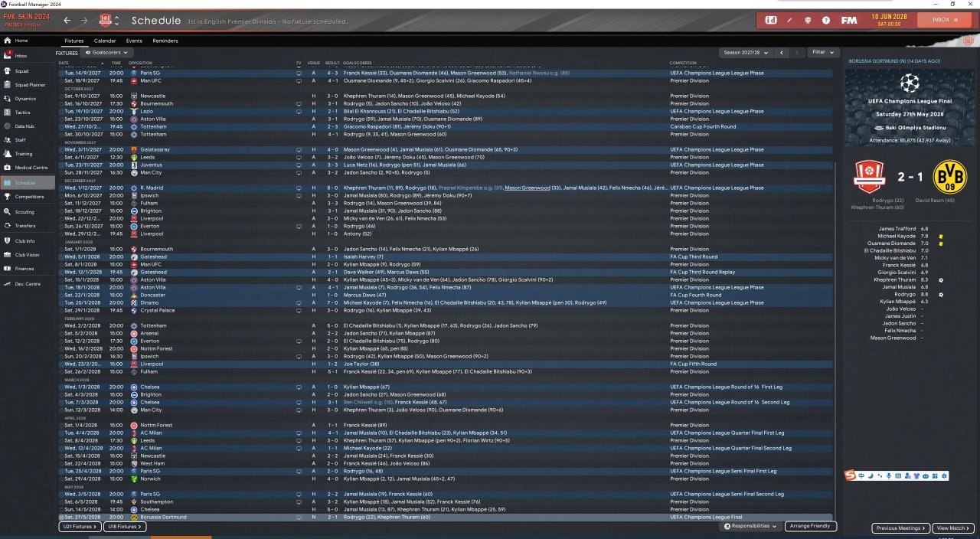Switch to the Calendar tab
Image resolution: width=980 pixels, height=539 pixels.
[x=105, y=41]
